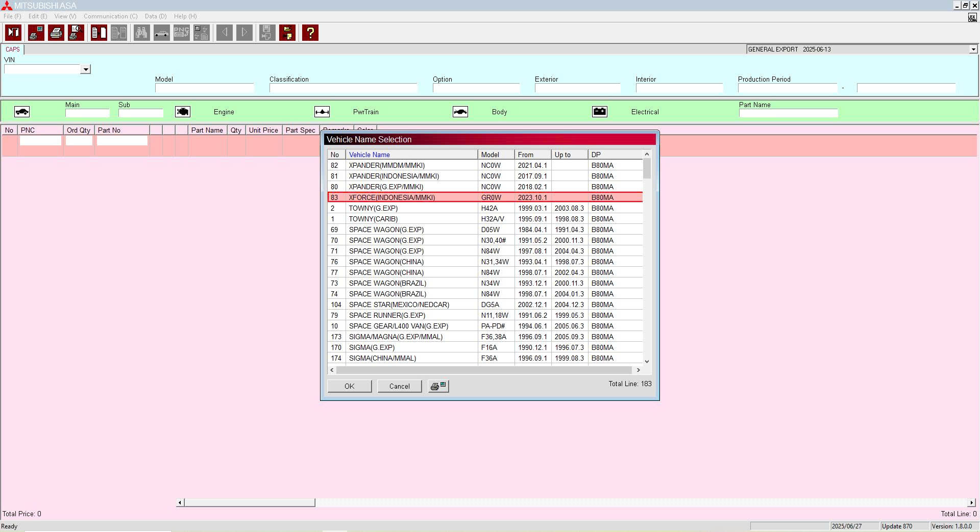Click the exit application toolbar icon

click(13, 33)
